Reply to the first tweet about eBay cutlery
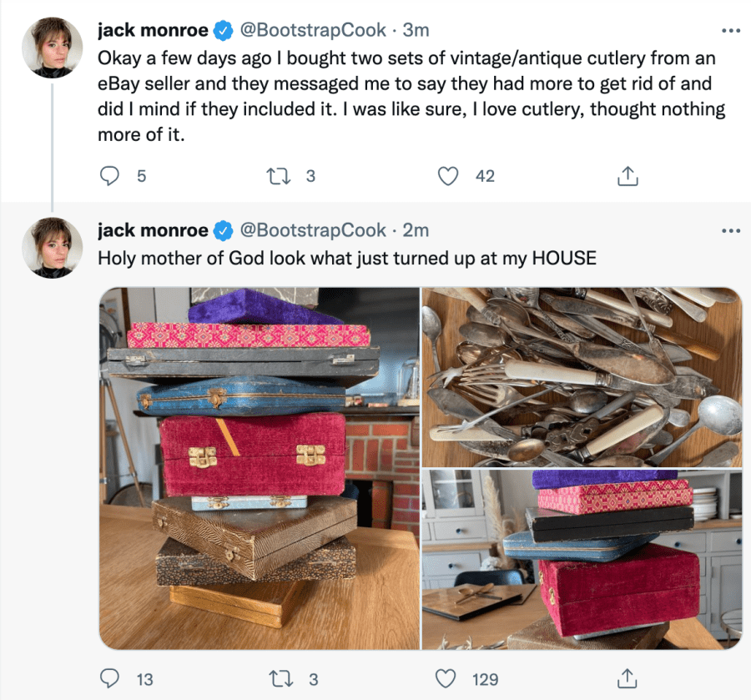The width and height of the screenshot is (751, 700). (109, 176)
